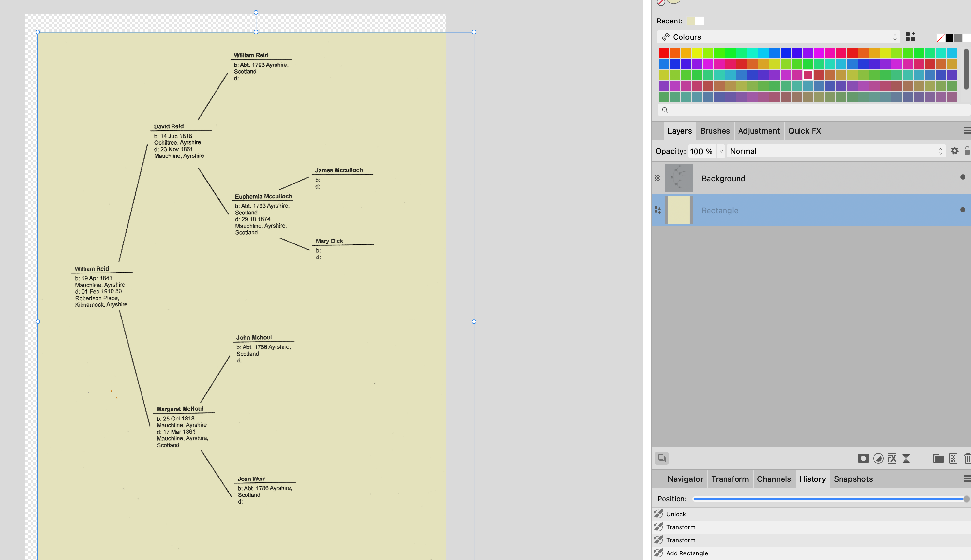Image resolution: width=971 pixels, height=560 pixels.
Task: Click the Unlock history entry icon
Action: pos(659,514)
